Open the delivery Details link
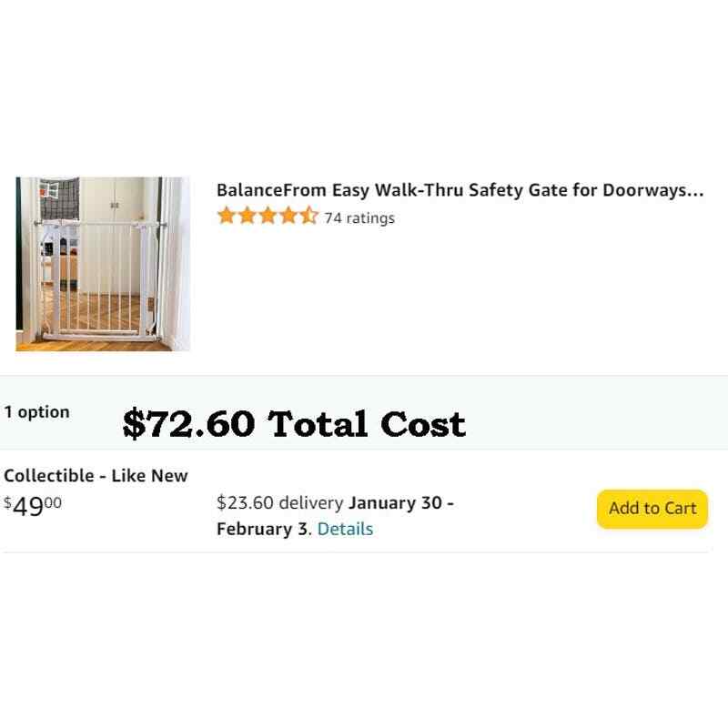Viewport: 728px width, 728px height. (345, 529)
